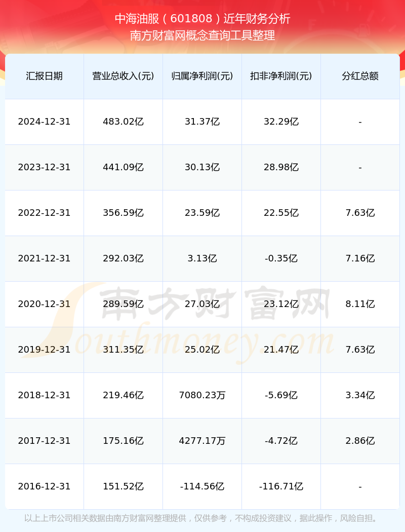Click date cell 2016-12-31
The width and height of the screenshot is (405, 532).
[x=45, y=486]
